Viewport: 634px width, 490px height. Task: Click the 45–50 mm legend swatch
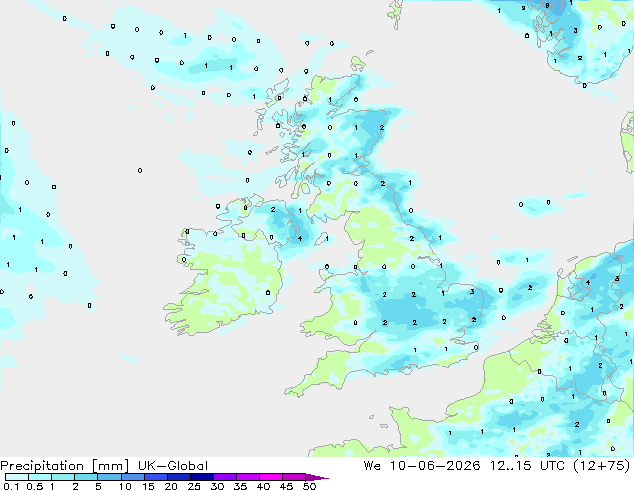[294, 477]
